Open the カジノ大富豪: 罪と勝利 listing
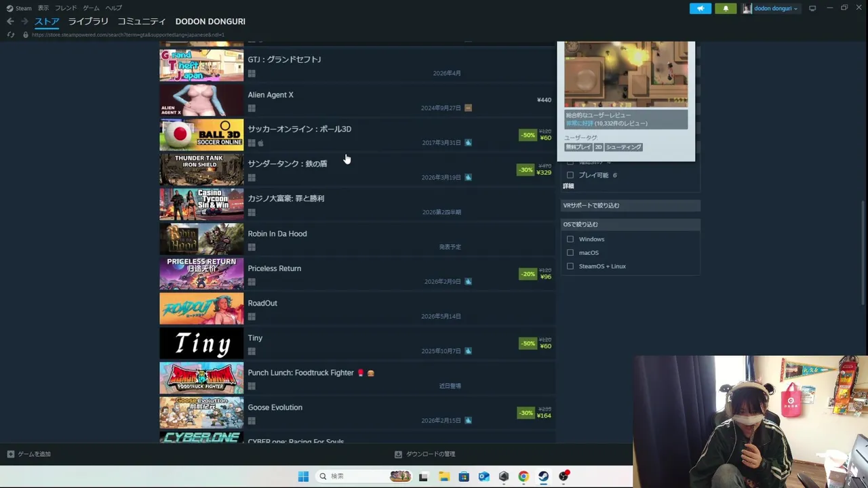868x488 pixels. click(x=357, y=205)
